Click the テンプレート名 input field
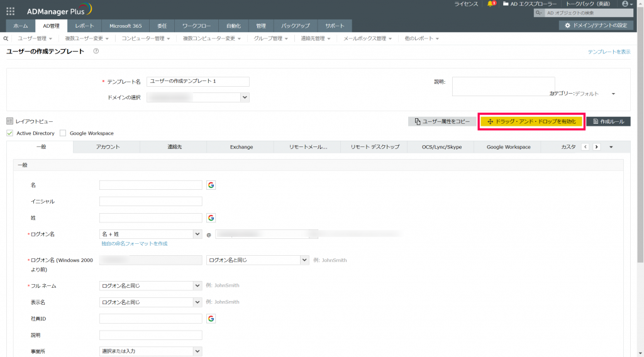The image size is (644, 357). click(x=198, y=81)
